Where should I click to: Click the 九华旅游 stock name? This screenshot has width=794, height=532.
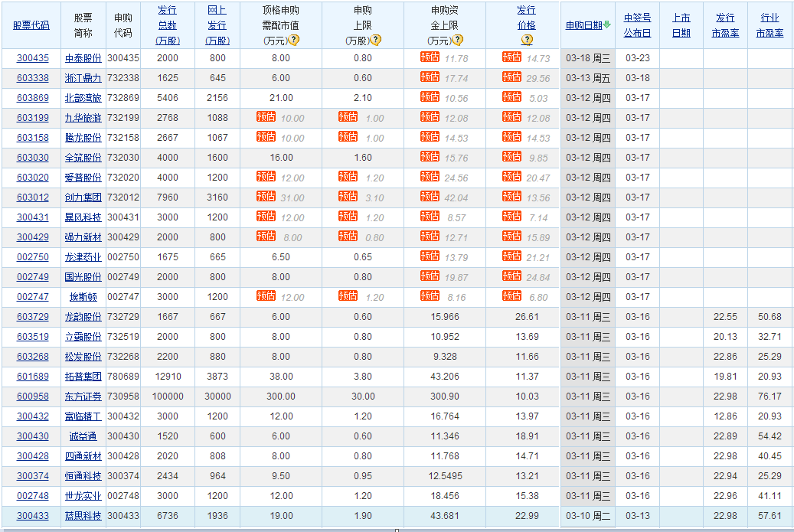83,118
